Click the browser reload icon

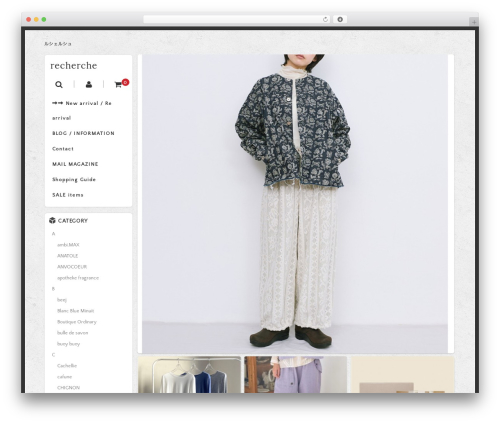[325, 20]
